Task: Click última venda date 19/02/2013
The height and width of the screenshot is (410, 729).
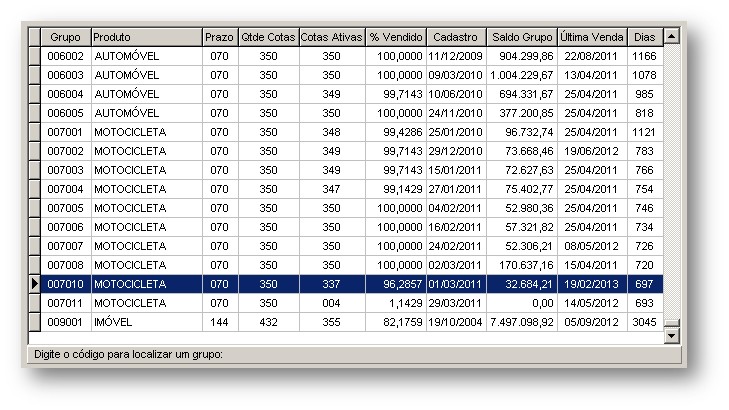Action: 592,284
